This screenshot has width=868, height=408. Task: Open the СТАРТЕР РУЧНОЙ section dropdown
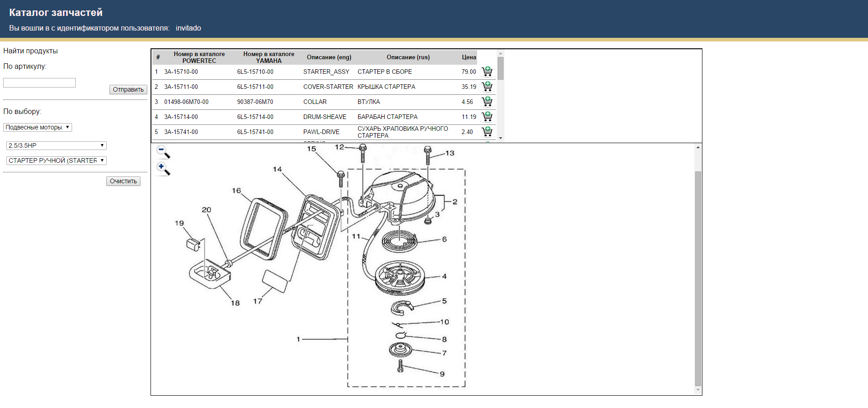pos(57,160)
